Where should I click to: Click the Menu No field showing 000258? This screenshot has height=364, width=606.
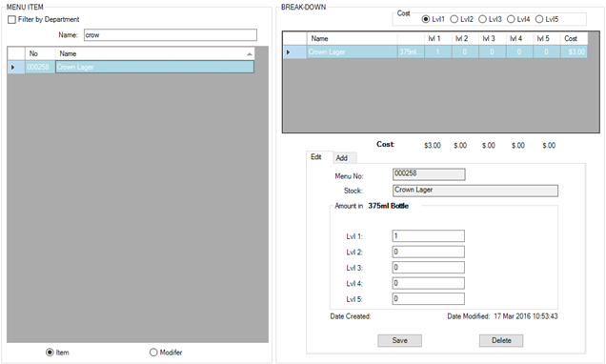click(x=429, y=174)
